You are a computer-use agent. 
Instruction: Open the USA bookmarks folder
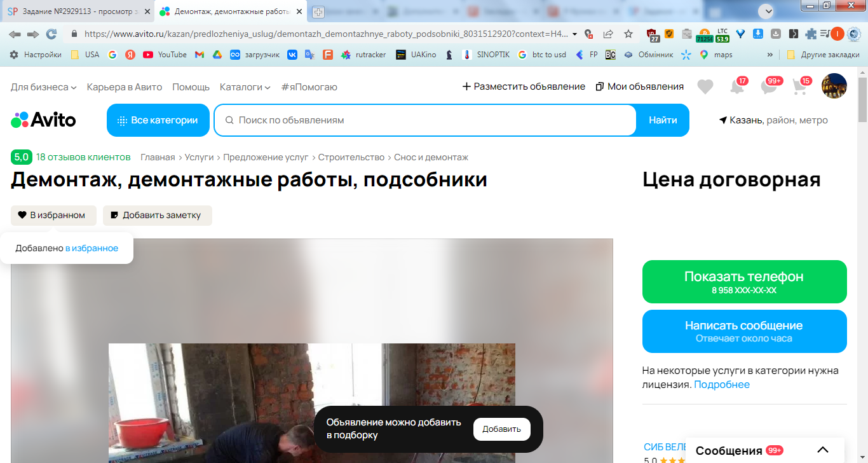click(x=85, y=55)
